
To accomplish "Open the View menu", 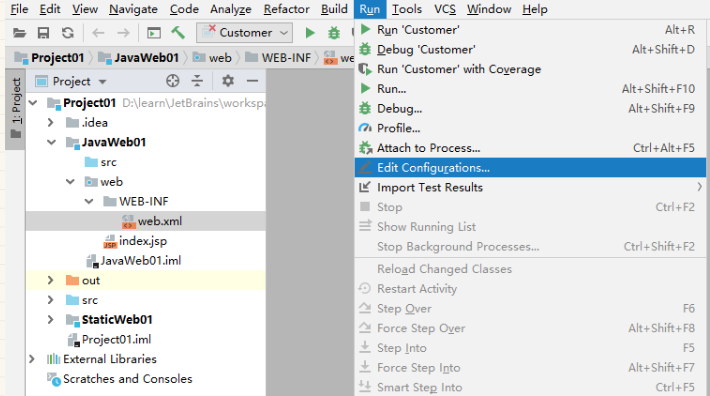I will pyautogui.click(x=85, y=9).
